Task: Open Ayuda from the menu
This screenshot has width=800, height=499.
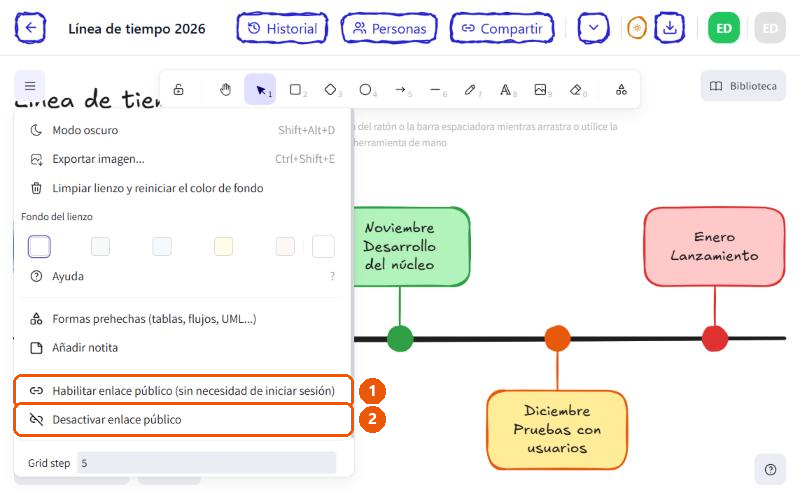Action: [x=183, y=277]
